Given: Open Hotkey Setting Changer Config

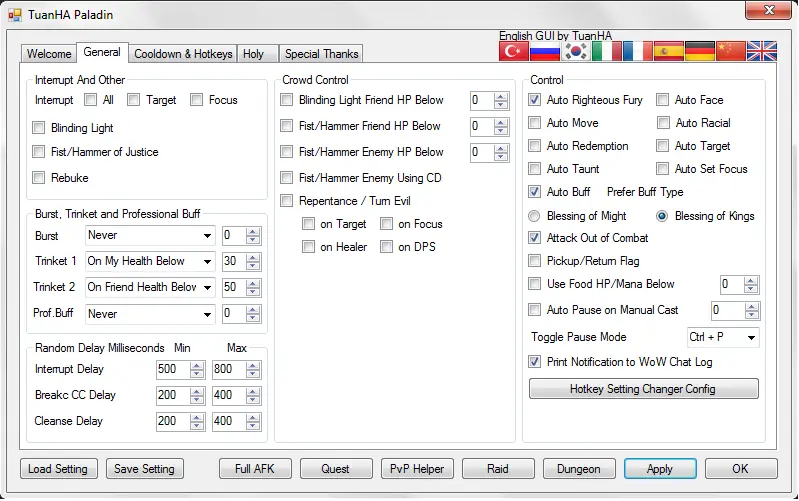Looking at the screenshot, I should pyautogui.click(x=644, y=389).
